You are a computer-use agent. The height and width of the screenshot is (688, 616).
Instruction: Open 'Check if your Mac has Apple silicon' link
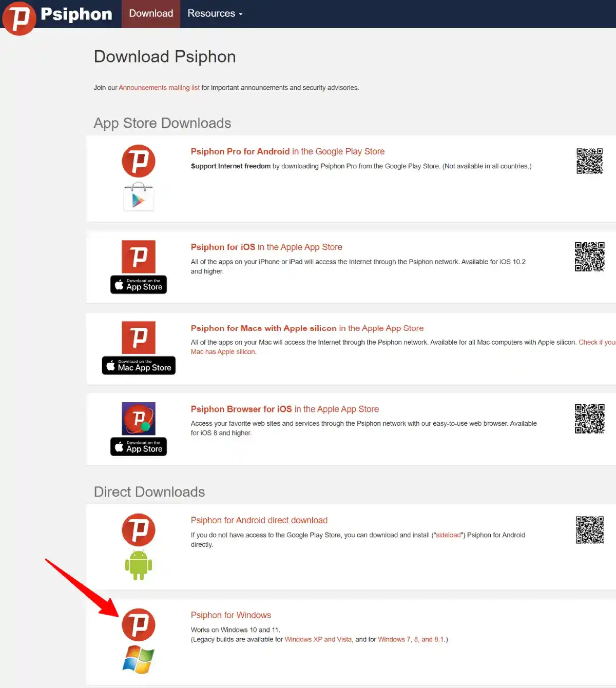597,342
